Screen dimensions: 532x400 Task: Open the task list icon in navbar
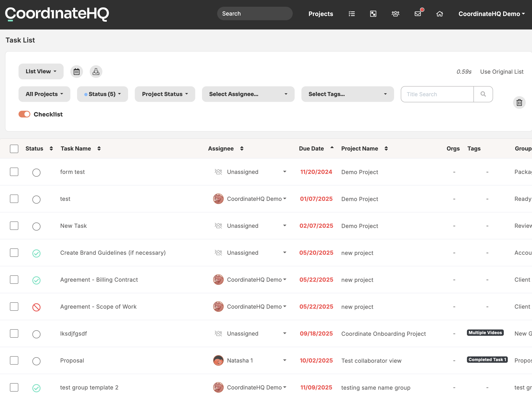(352, 14)
